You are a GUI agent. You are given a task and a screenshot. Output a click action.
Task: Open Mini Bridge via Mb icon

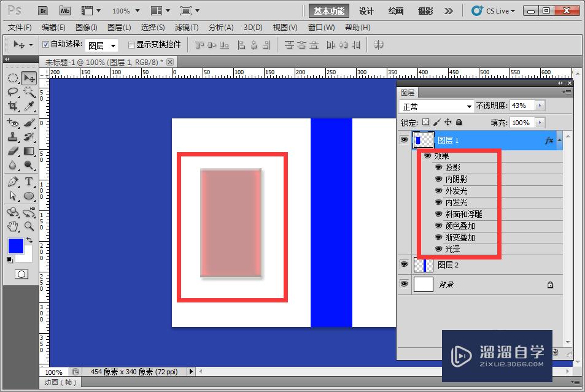pyautogui.click(x=65, y=11)
